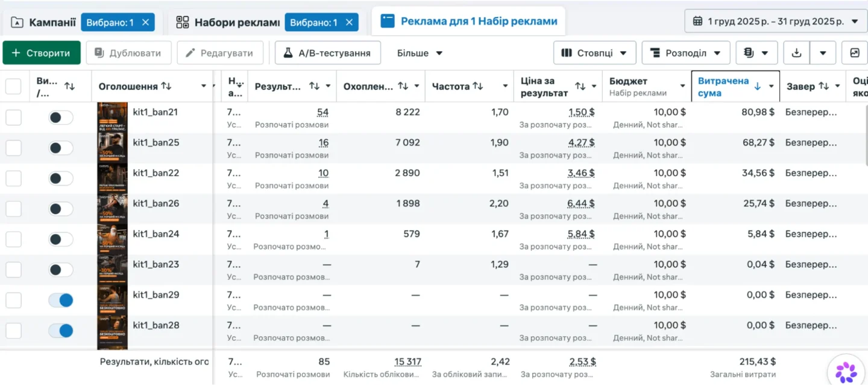Open the kit1_ban29 ad thumbnail

point(113,300)
